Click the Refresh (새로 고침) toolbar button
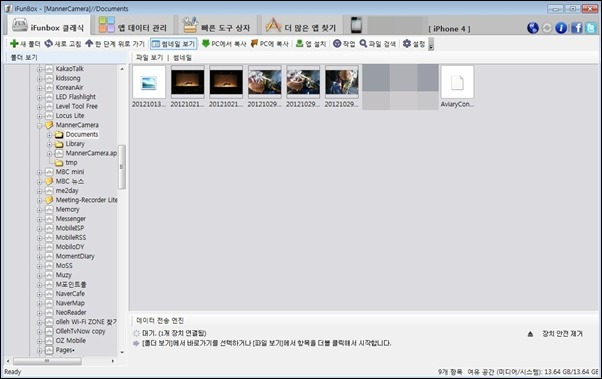This screenshot has height=379, width=602. (63, 44)
